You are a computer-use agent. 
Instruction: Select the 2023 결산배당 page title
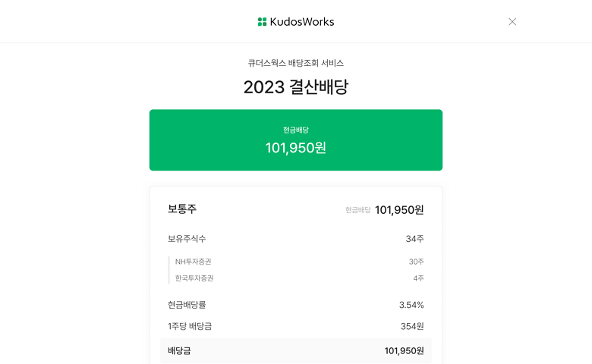[x=296, y=87]
